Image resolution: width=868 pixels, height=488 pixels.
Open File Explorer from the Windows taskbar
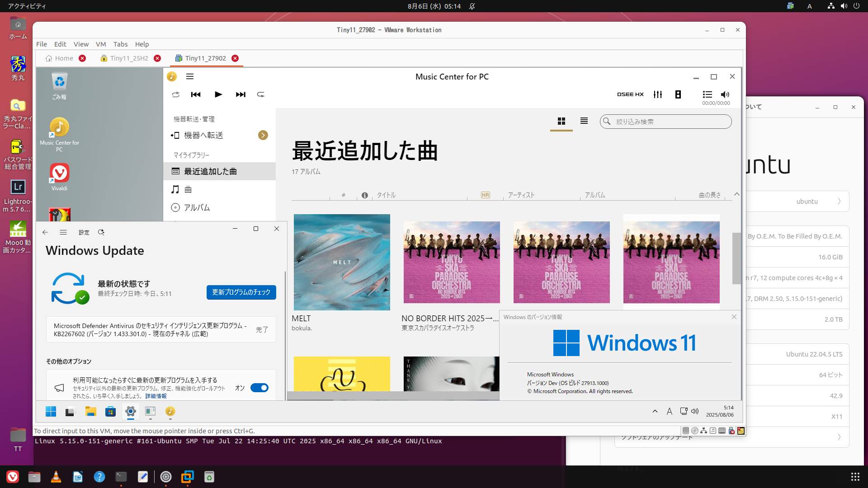[x=91, y=412]
